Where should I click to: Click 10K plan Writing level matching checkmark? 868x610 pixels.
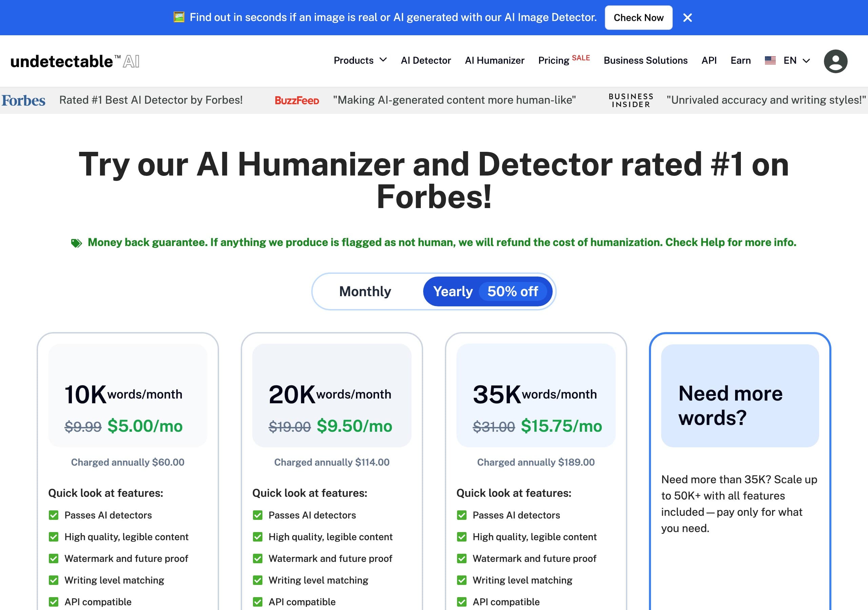[54, 580]
